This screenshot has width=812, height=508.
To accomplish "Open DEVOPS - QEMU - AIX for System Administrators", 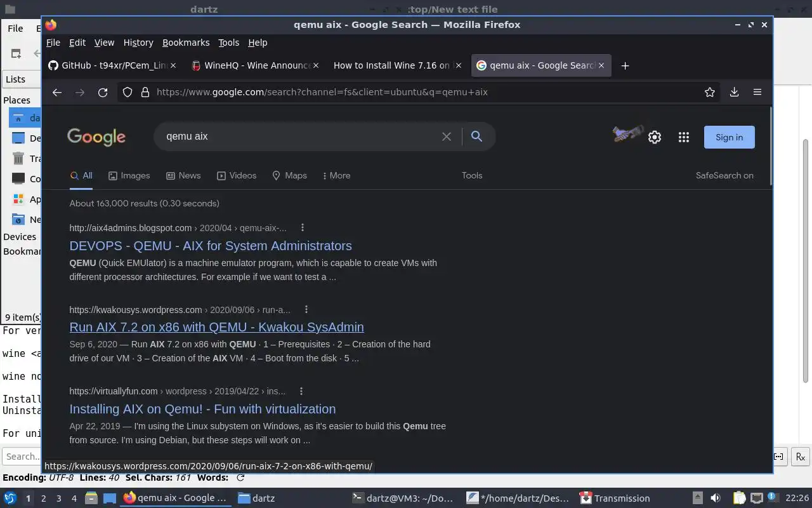I will [211, 246].
